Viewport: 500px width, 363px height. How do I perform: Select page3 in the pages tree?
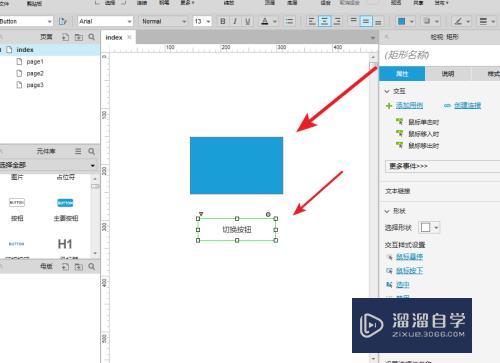pos(35,85)
